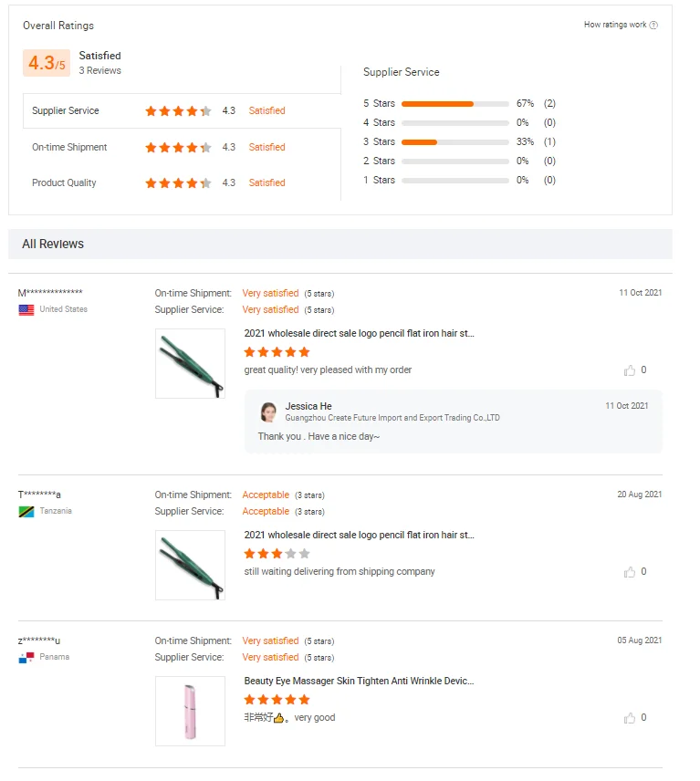This screenshot has height=781, width=700.
Task: Open the How ratings work link
Action: (x=614, y=26)
